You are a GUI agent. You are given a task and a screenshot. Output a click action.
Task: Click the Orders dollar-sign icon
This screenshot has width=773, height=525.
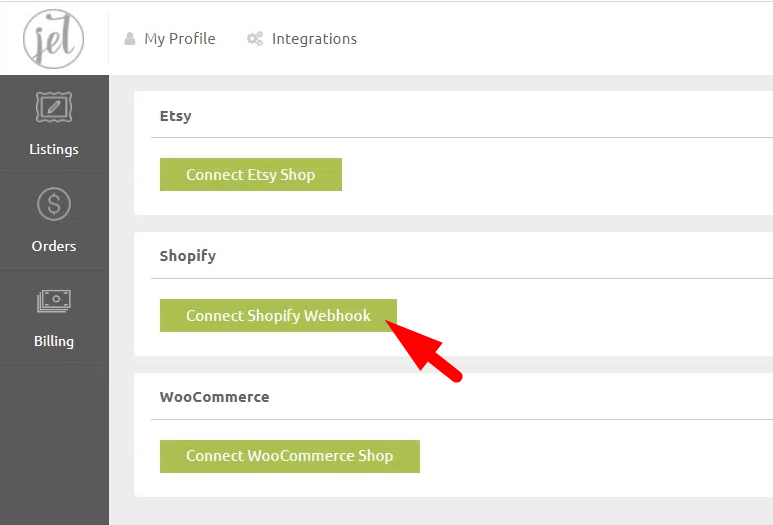(x=54, y=205)
